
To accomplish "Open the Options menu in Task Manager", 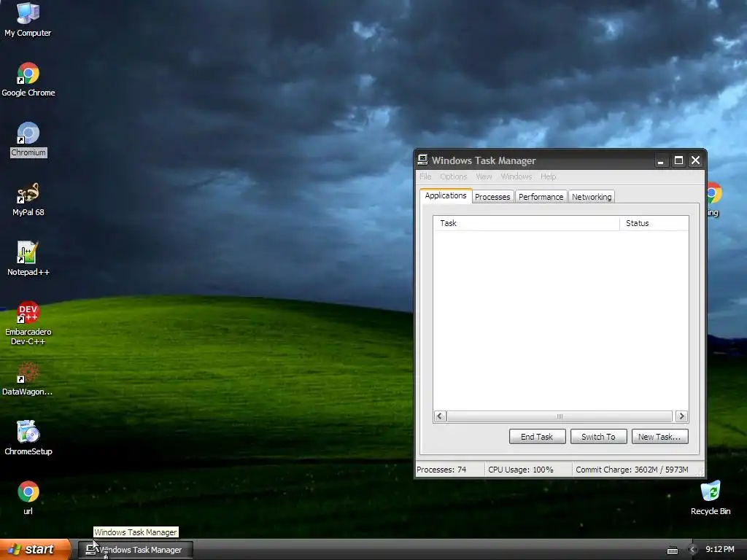I will coord(454,176).
